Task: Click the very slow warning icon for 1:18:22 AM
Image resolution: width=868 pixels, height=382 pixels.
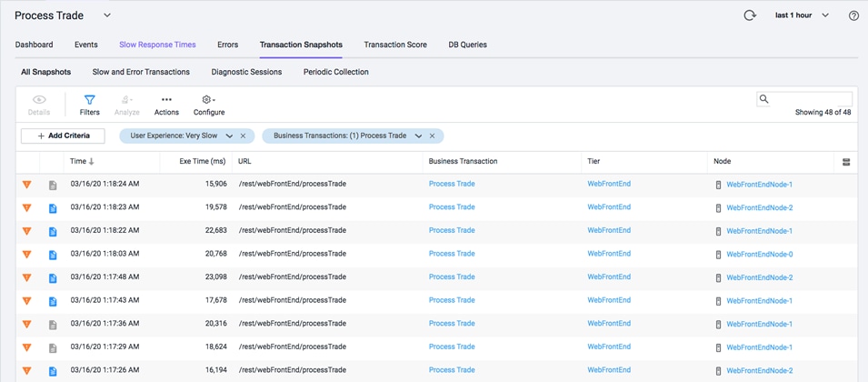Action: [26, 231]
